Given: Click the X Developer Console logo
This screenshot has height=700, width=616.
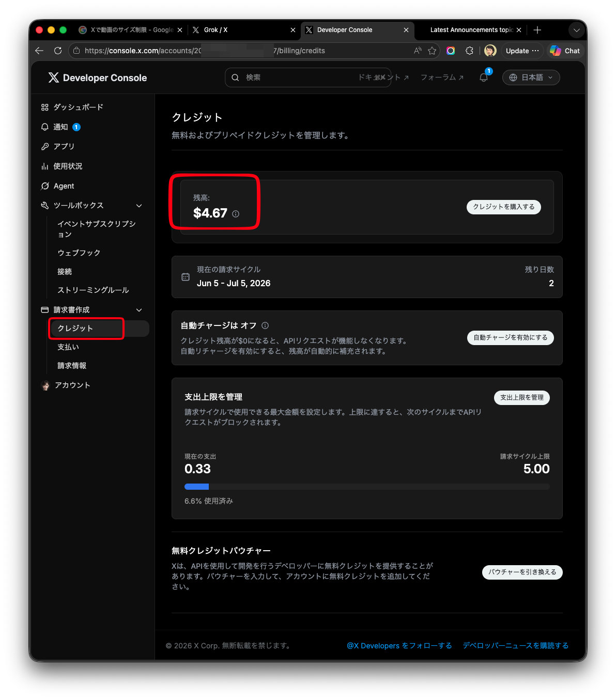Looking at the screenshot, I should pos(98,77).
